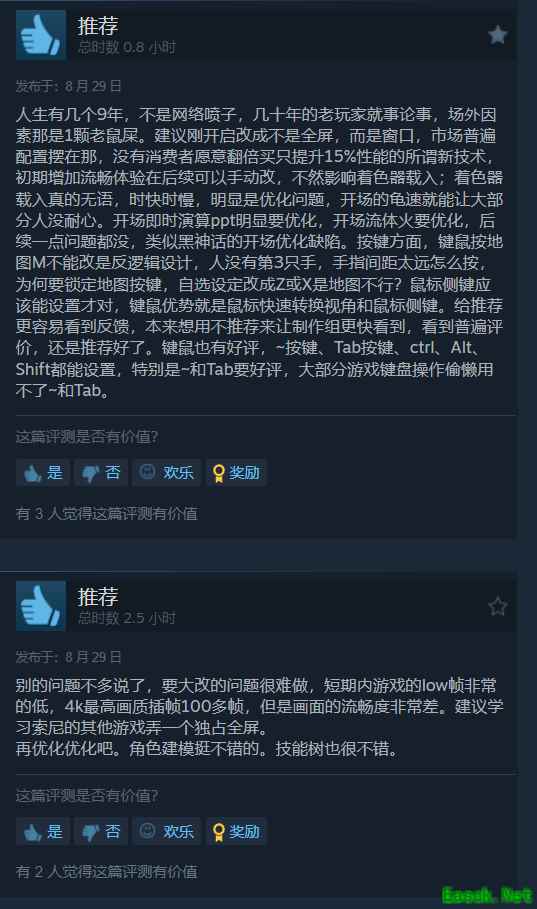Click the outlined star icon on the second review
Screen dimensions: 537x909
point(498,606)
